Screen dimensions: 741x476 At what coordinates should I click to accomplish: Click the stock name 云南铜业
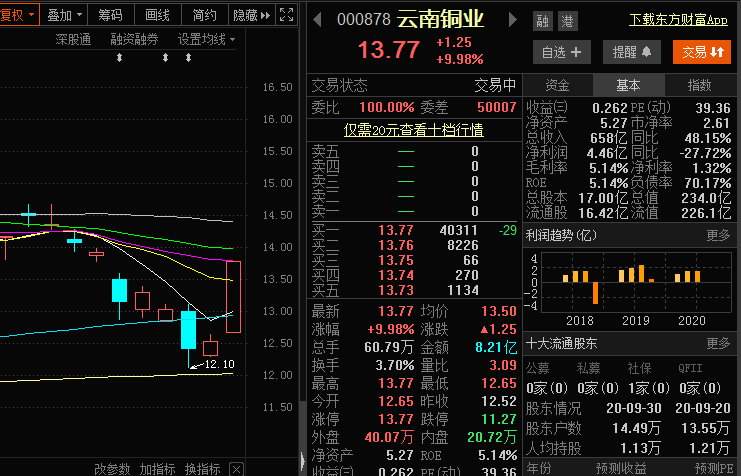[x=440, y=19]
